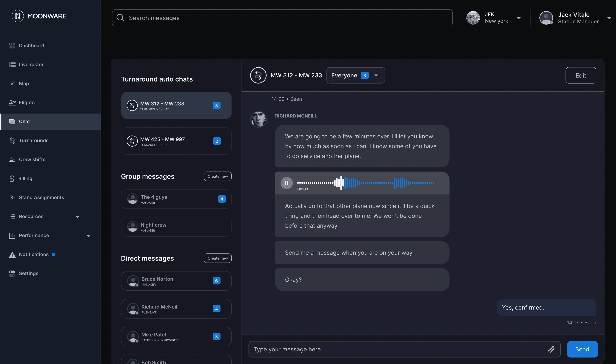Click the attachment paperclip icon
The width and height of the screenshot is (616, 364).
coord(551,349)
